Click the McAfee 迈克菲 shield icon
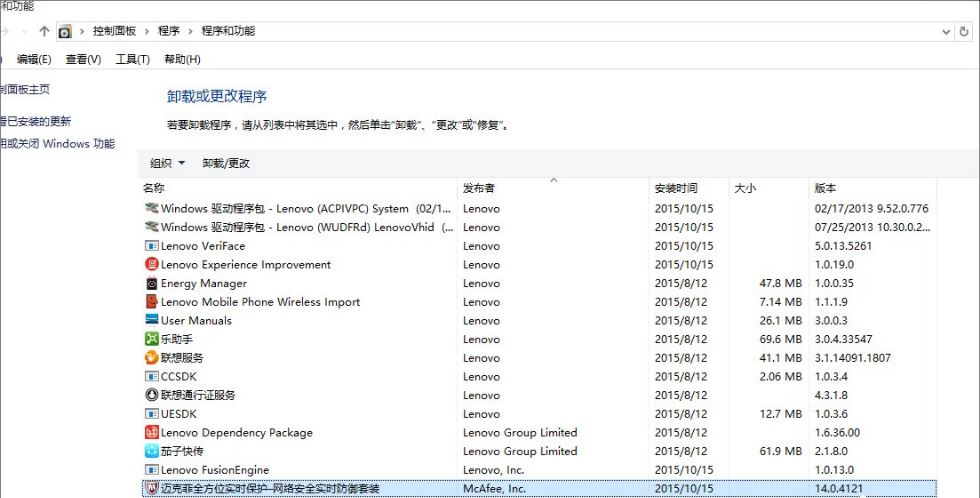Viewport: 980px width, 498px height. point(151,488)
